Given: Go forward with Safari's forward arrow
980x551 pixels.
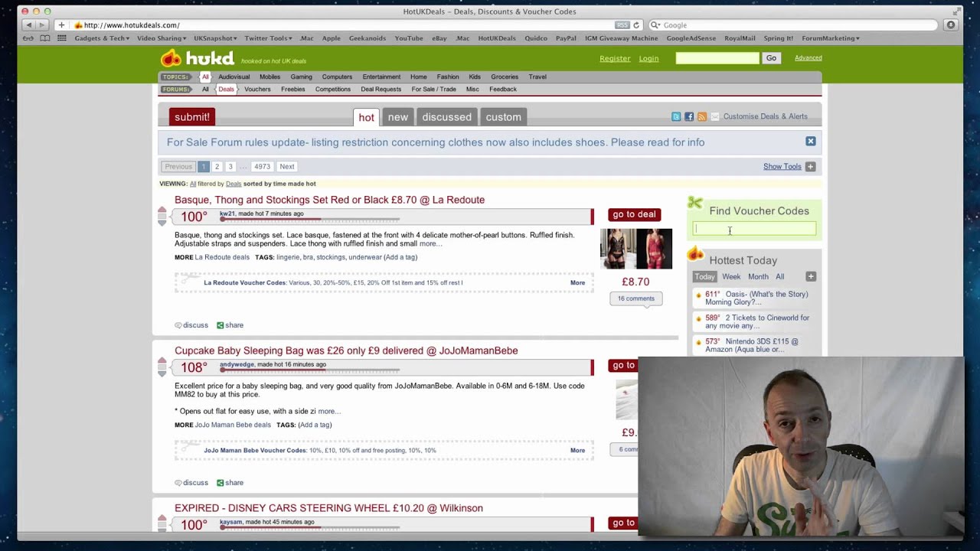Looking at the screenshot, I should tap(41, 25).
